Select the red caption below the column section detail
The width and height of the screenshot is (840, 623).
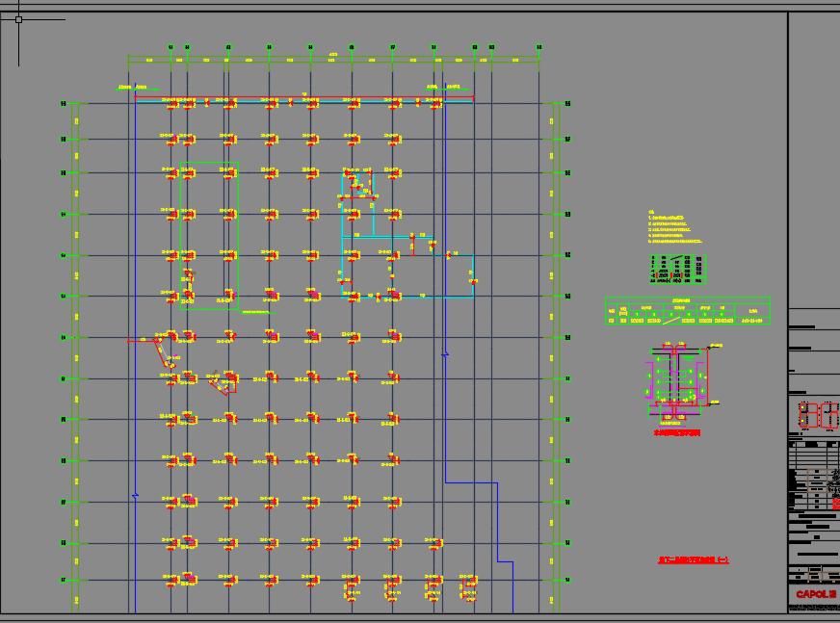pos(676,433)
